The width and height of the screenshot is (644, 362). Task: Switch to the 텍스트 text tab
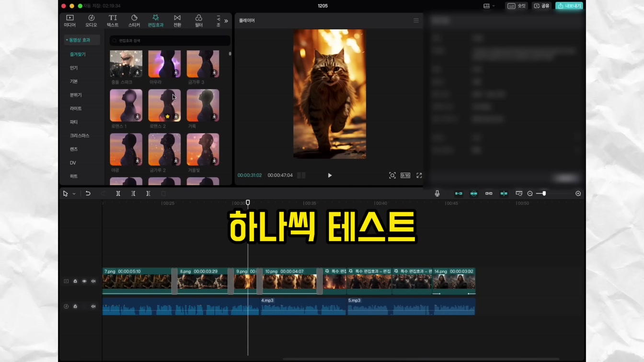click(113, 21)
